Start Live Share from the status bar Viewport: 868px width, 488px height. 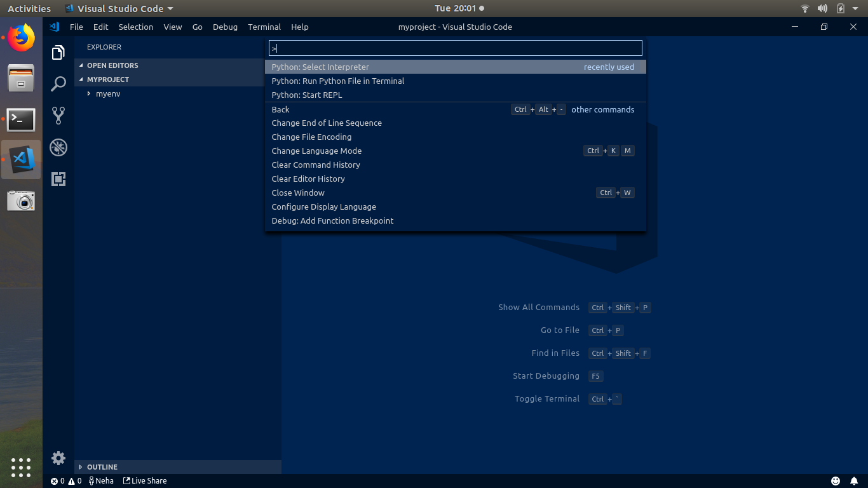point(145,481)
